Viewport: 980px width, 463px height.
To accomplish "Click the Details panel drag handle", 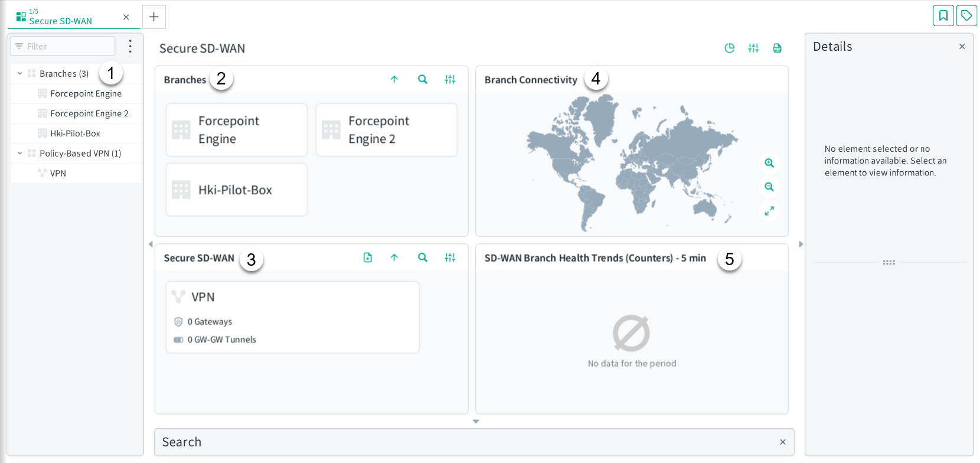I will (889, 262).
